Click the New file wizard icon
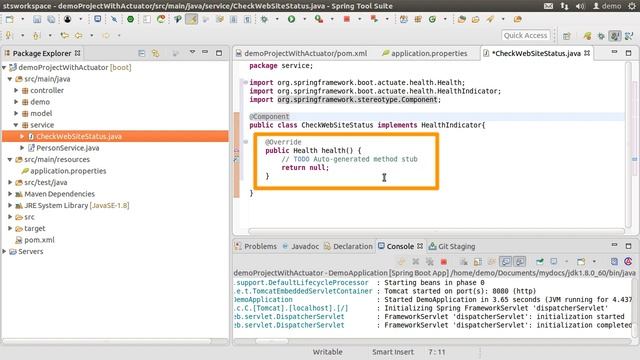The image size is (640, 360). pyautogui.click(x=9, y=19)
